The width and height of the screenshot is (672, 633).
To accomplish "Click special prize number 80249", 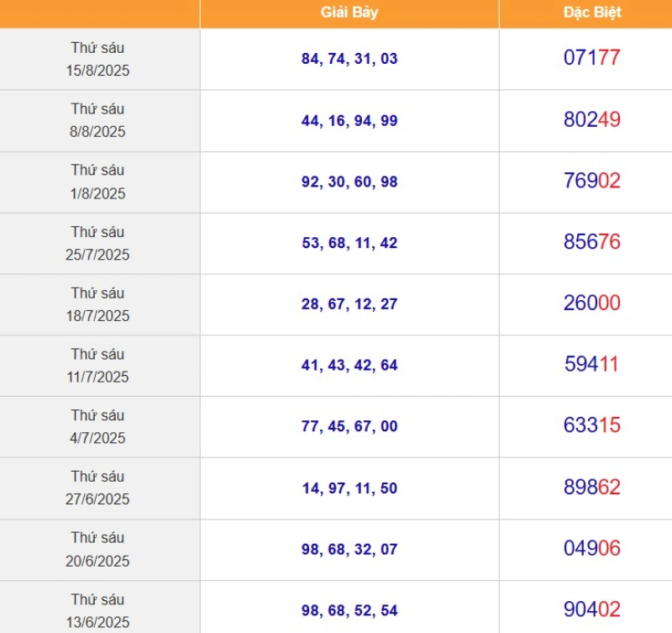I will tap(592, 119).
